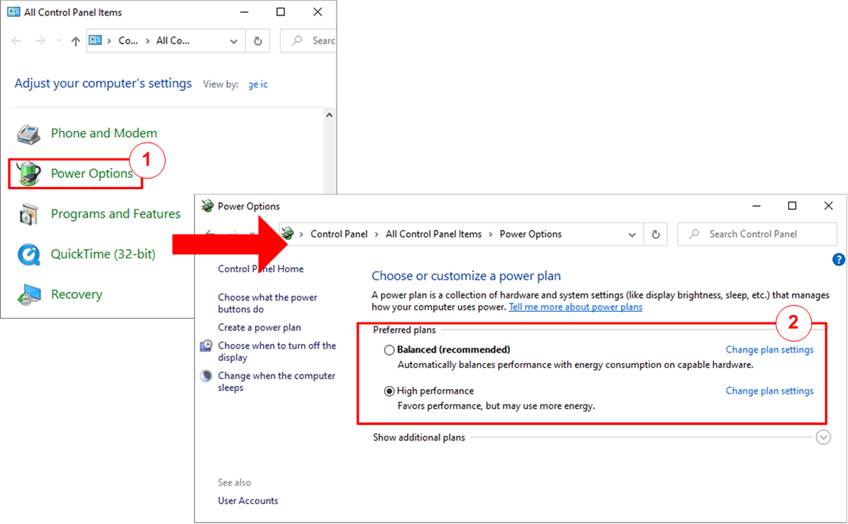Image resolution: width=848 pixels, height=524 pixels.
Task: Open Change plan settings for Balanced
Action: point(769,350)
